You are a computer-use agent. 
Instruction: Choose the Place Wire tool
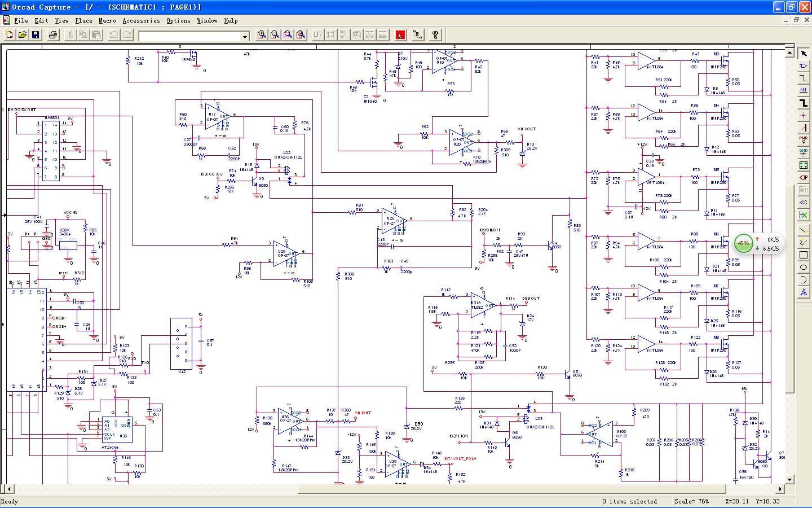click(804, 78)
